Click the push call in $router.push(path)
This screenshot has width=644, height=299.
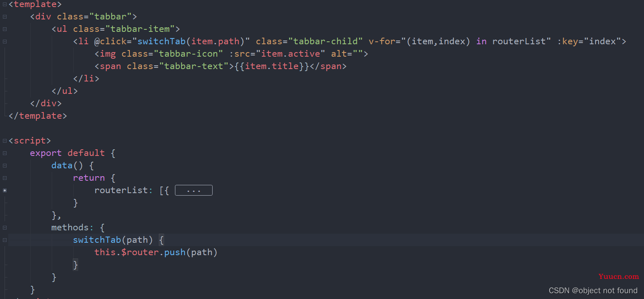[175, 252]
